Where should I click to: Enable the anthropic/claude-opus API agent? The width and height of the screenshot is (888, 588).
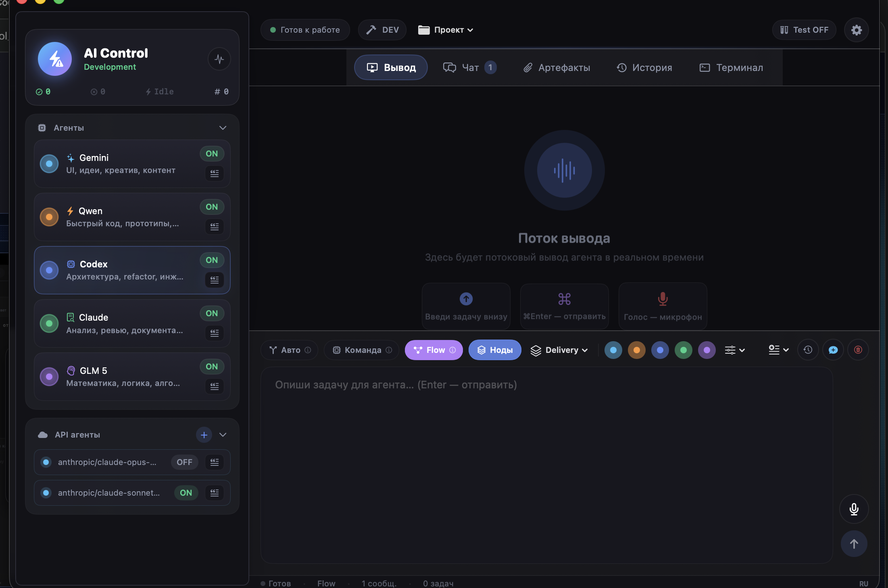point(184,463)
